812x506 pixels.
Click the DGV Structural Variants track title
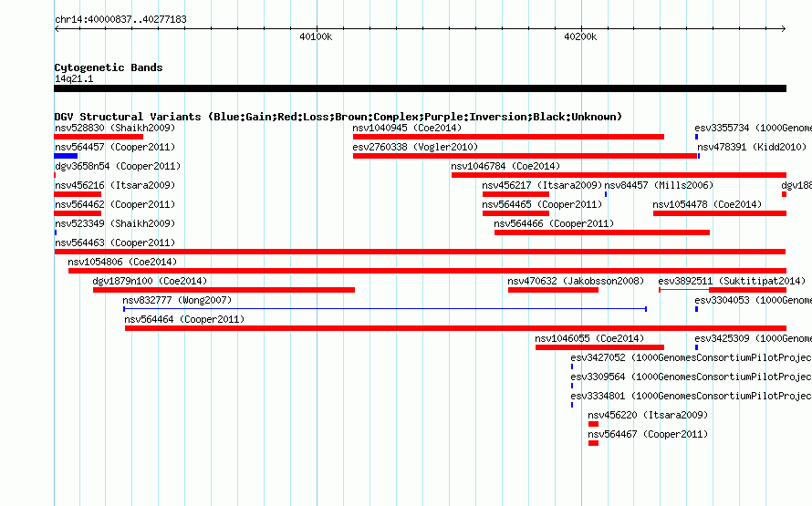(338, 117)
